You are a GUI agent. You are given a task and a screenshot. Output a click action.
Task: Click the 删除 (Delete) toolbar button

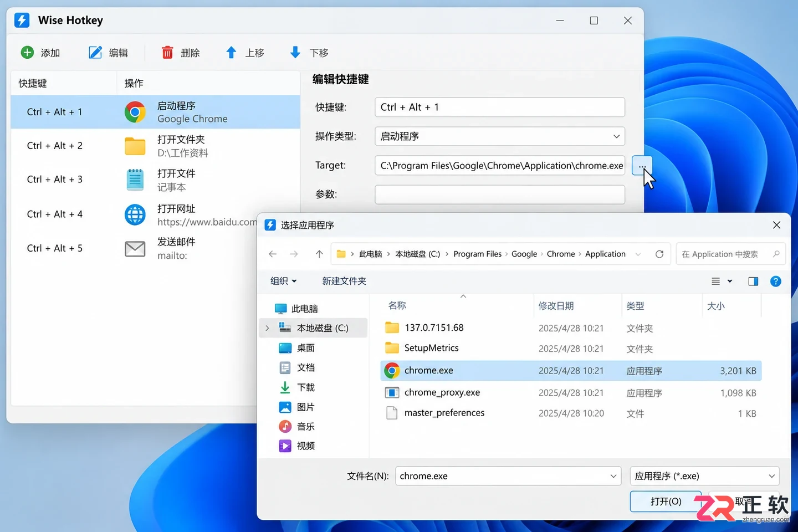pyautogui.click(x=180, y=53)
